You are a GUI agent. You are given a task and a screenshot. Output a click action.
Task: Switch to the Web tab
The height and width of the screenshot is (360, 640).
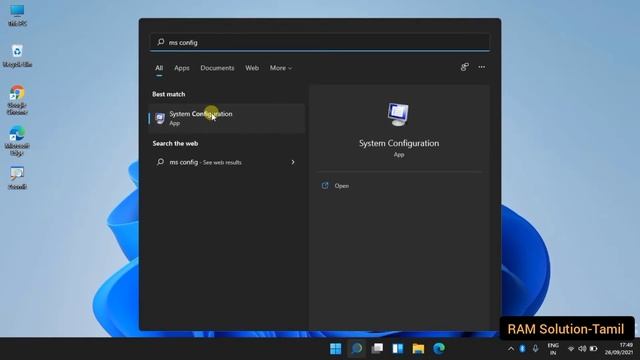pyautogui.click(x=252, y=68)
